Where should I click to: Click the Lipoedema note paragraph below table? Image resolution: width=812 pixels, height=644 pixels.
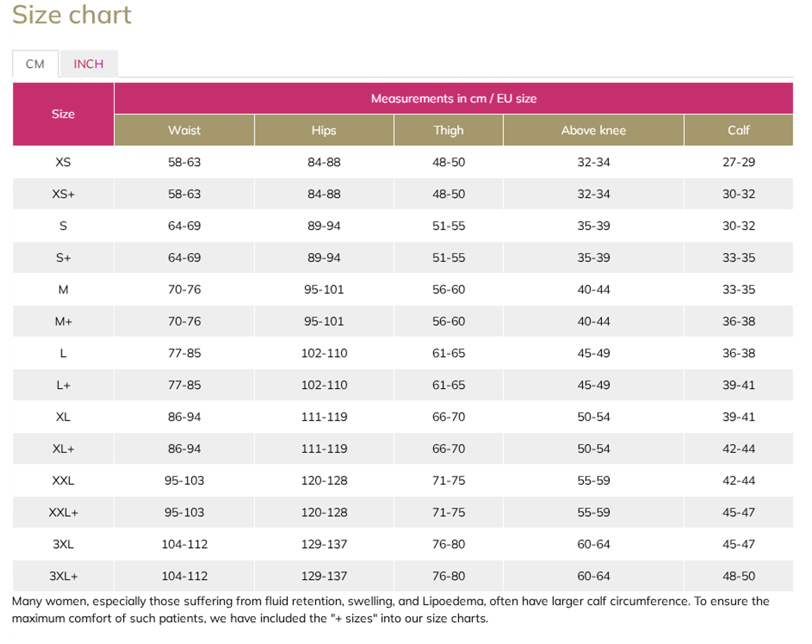click(x=391, y=610)
